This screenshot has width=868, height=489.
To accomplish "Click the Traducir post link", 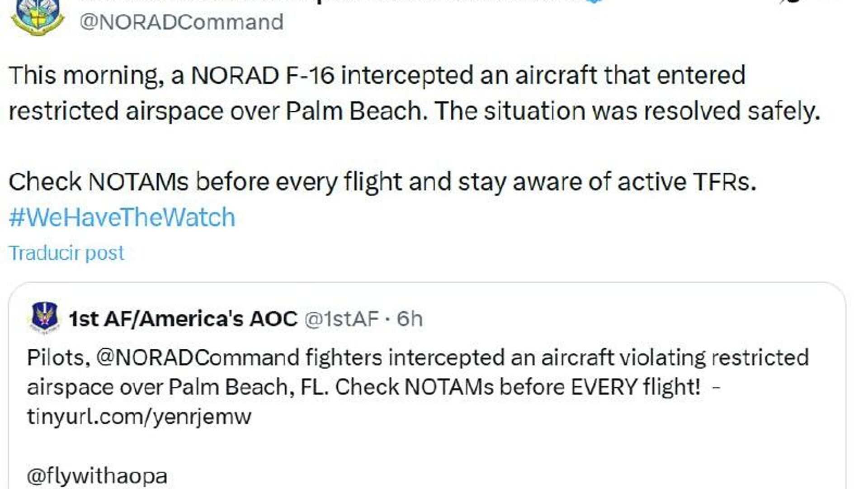I will point(66,253).
